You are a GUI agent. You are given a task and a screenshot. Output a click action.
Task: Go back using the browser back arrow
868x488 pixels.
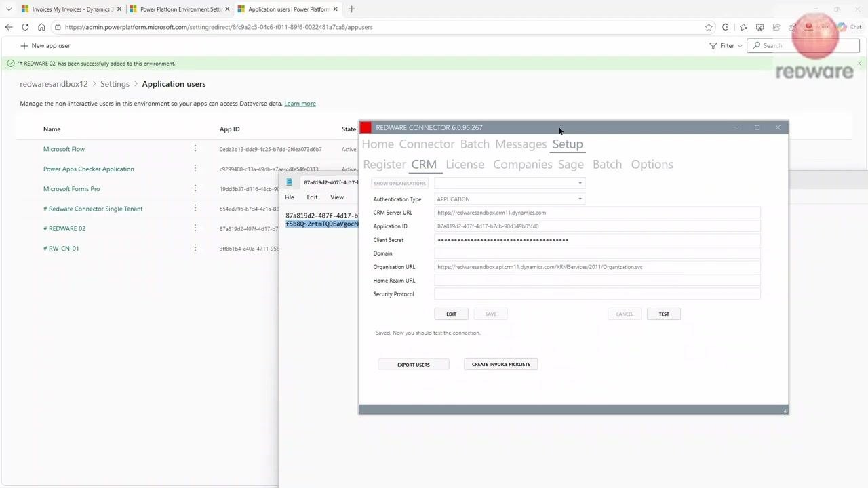click(x=9, y=27)
